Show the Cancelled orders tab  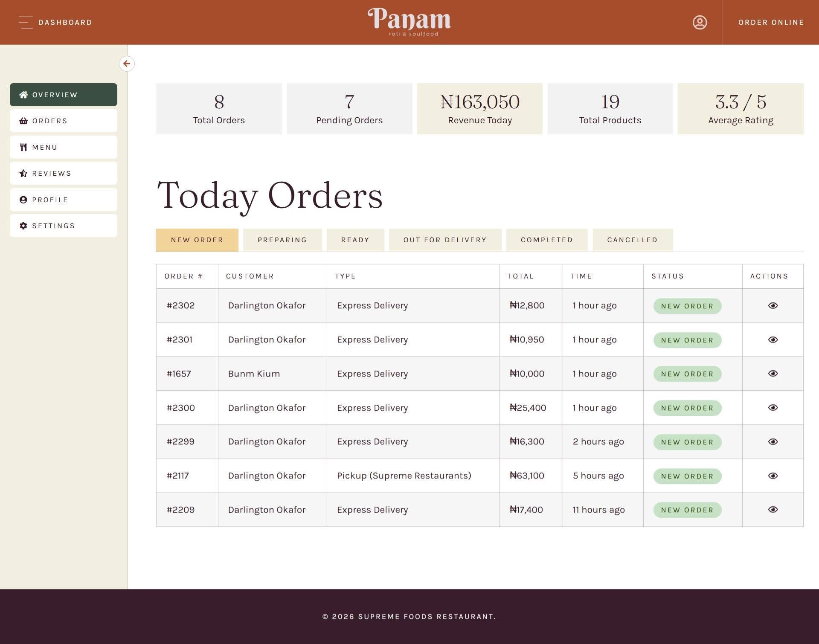click(x=633, y=240)
